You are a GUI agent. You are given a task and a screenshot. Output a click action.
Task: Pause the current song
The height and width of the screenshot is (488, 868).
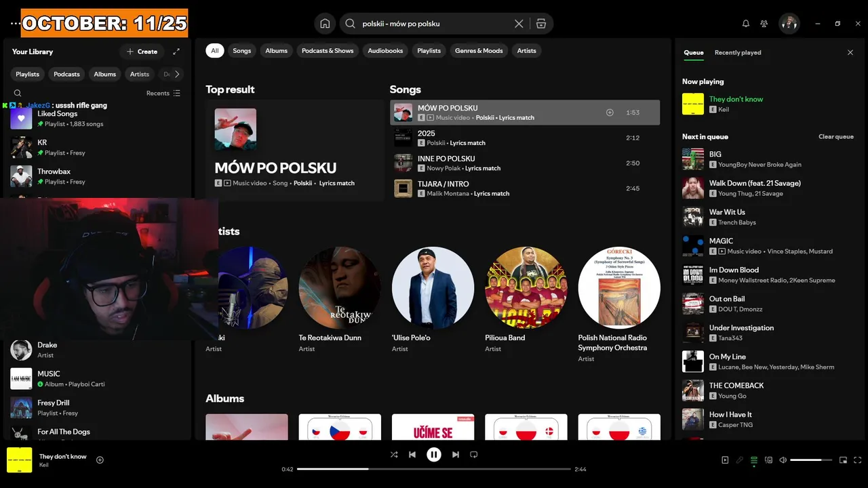(x=434, y=455)
